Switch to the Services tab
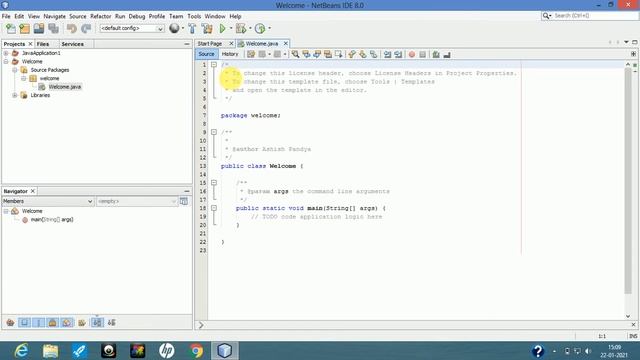This screenshot has height=360, width=640. [x=73, y=44]
